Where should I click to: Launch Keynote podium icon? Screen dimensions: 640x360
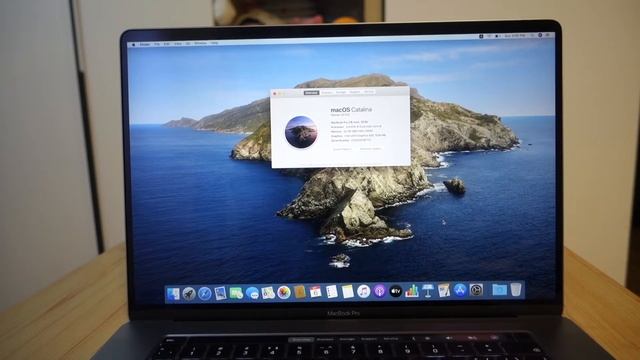click(x=428, y=291)
